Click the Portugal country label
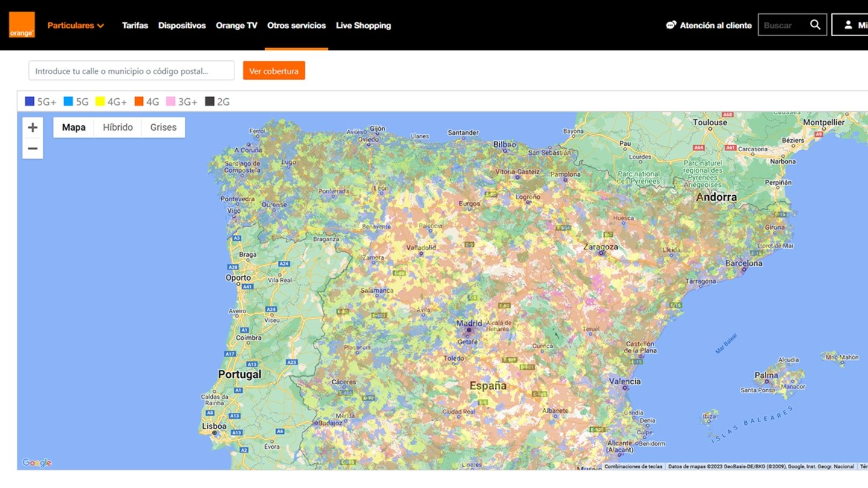868x488 pixels. pos(240,374)
